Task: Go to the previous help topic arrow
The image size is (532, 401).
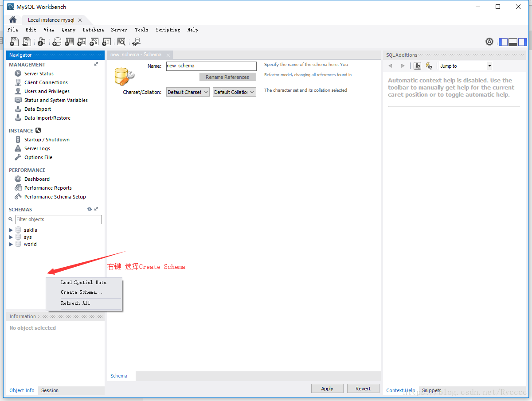Action: pos(391,66)
